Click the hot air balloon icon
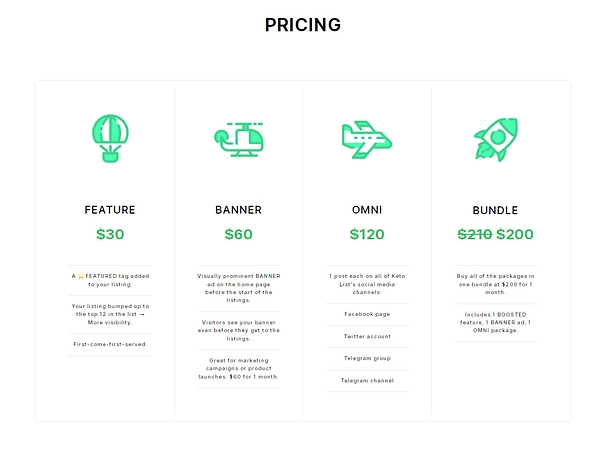The image size is (600, 449). click(x=110, y=139)
